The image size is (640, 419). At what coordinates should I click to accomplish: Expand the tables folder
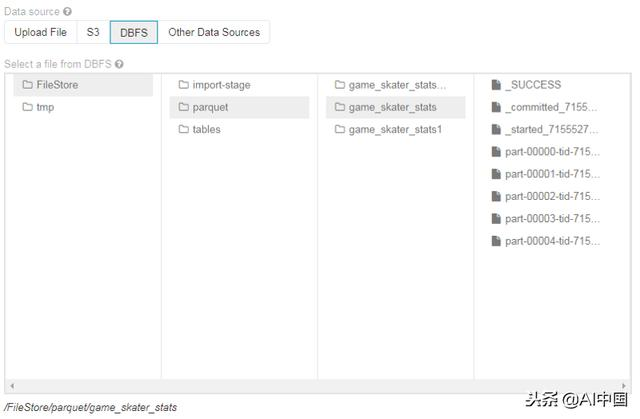[x=206, y=130]
